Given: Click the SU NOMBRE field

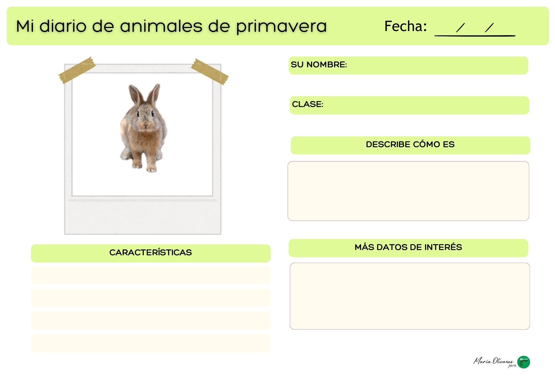Looking at the screenshot, I should (x=408, y=65).
